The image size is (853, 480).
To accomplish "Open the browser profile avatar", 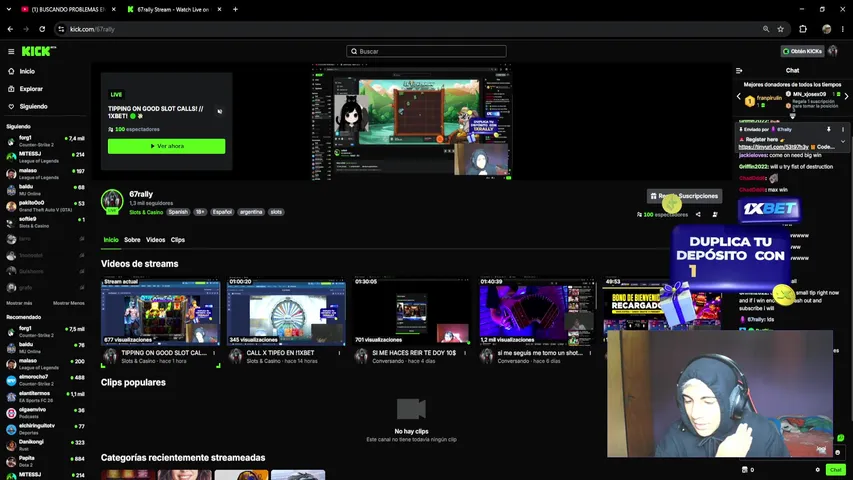I will 827,29.
